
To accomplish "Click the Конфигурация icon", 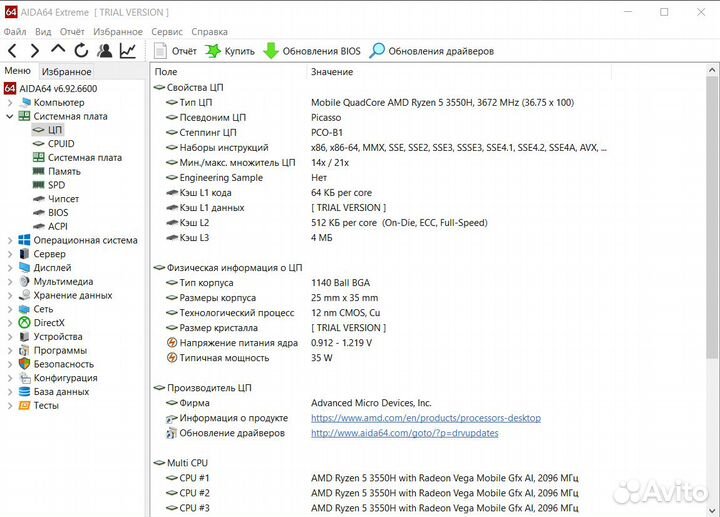I will [24, 378].
